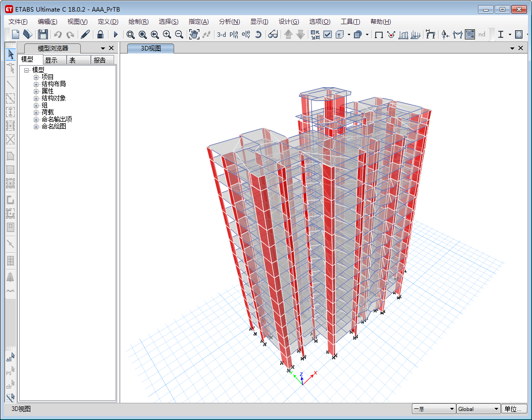Toggle perspective glasses icon
This screenshot has width=532, height=420.
(273, 35)
